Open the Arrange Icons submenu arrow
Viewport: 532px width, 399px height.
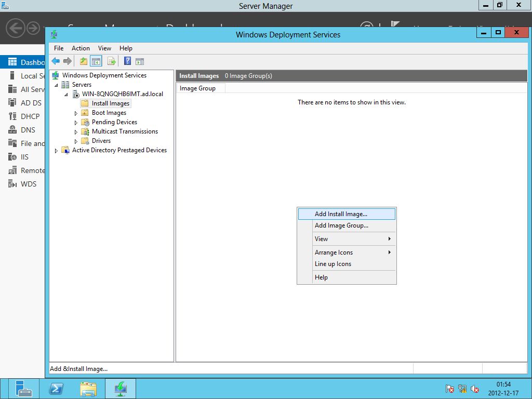coord(390,252)
